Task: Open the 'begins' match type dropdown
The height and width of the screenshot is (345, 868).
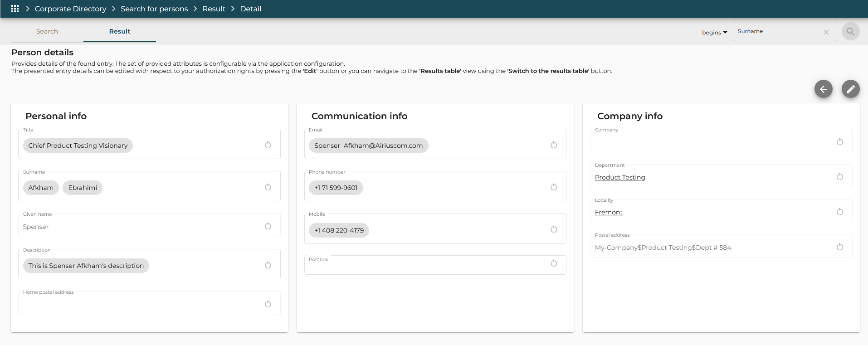Action: 714,33
